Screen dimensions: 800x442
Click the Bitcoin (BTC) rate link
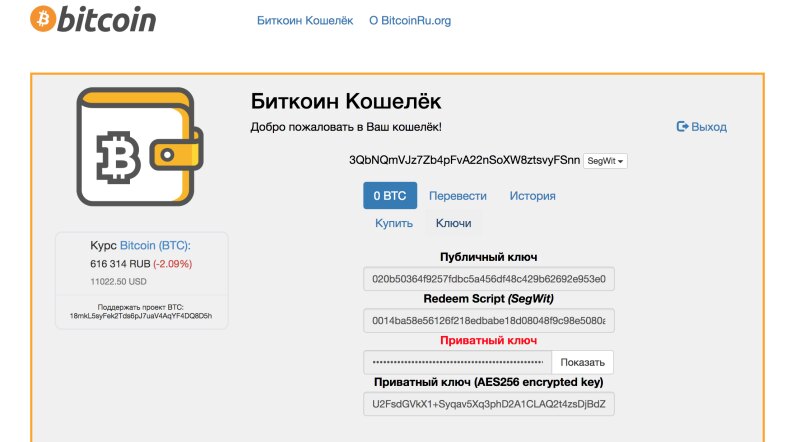[154, 245]
